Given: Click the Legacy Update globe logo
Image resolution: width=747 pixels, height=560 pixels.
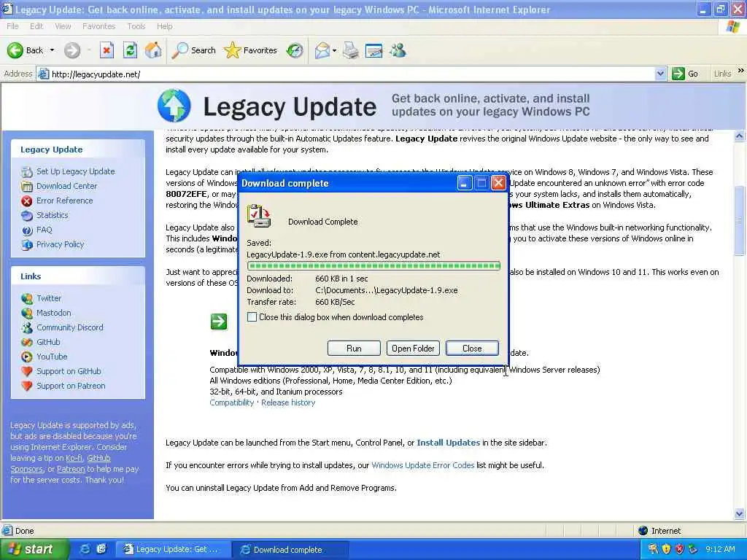Looking at the screenshot, I should [174, 106].
